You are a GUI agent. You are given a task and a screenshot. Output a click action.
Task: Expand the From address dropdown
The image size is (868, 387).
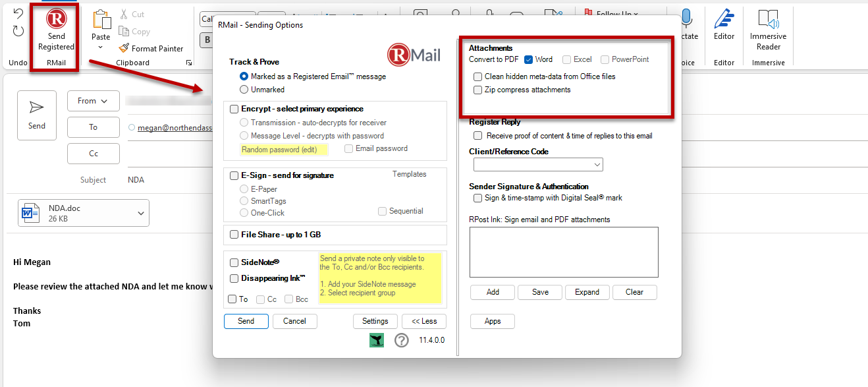[93, 101]
